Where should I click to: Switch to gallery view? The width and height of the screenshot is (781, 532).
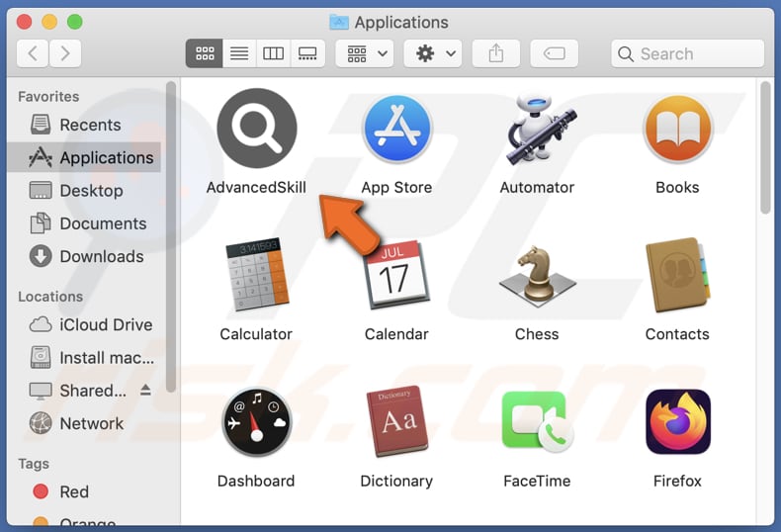(307, 53)
